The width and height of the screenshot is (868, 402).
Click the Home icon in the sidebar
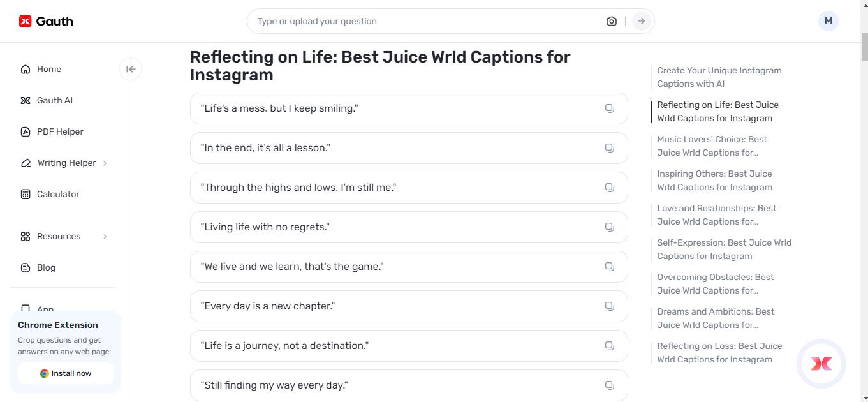[x=26, y=69]
